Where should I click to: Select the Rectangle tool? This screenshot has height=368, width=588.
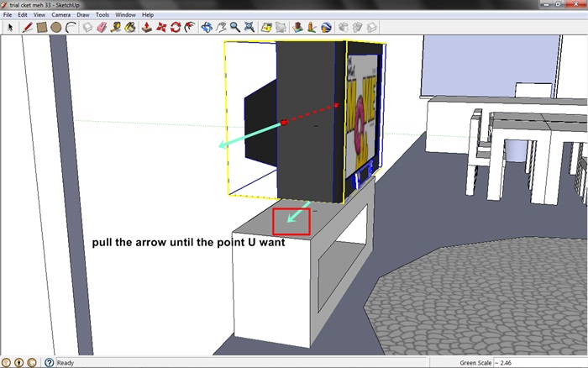point(42,28)
